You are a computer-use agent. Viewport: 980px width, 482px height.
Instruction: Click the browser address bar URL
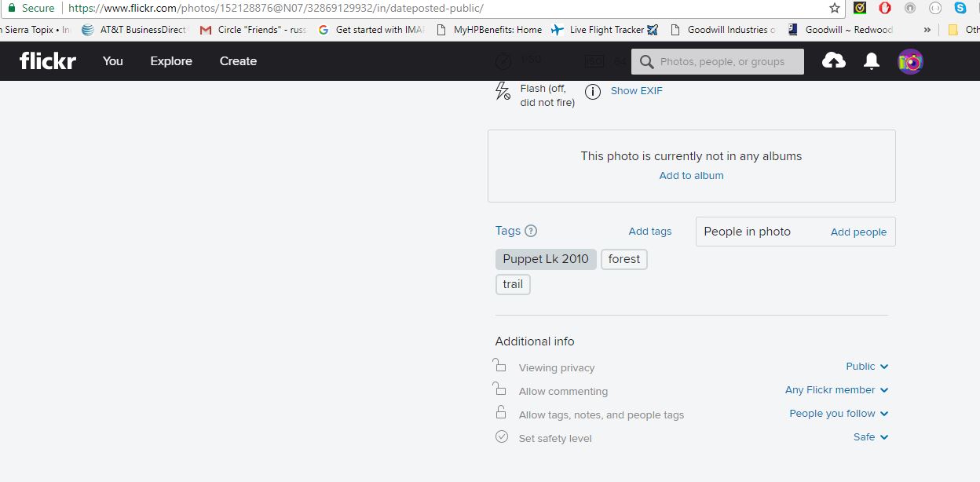tap(276, 8)
